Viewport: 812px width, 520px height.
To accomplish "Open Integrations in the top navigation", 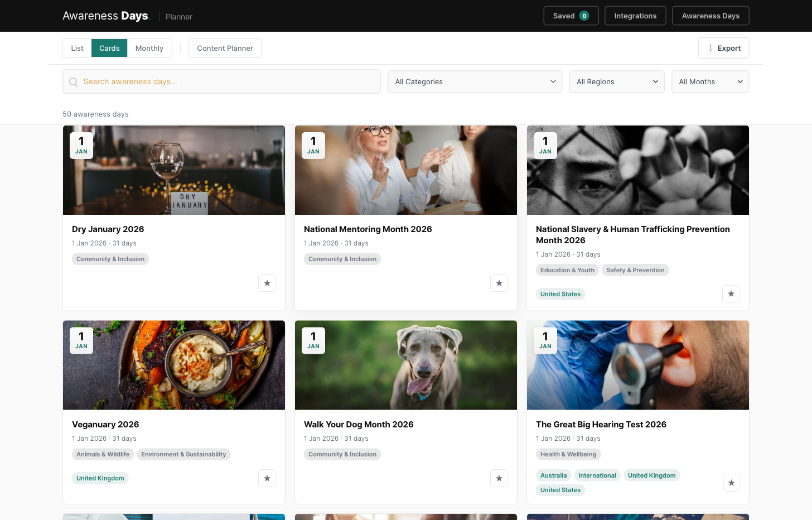I will click(635, 16).
